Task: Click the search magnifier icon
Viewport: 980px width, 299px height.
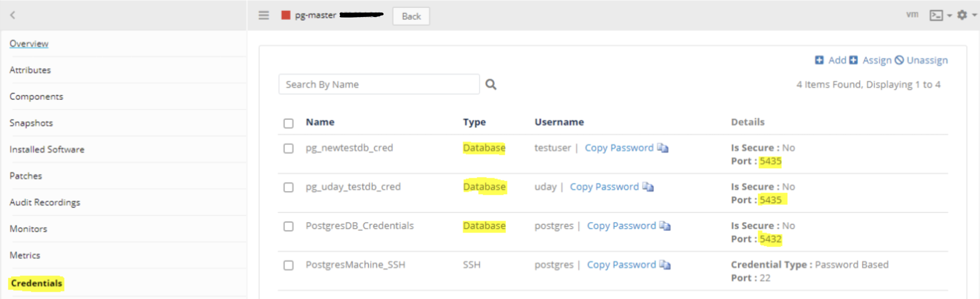Action: point(491,85)
